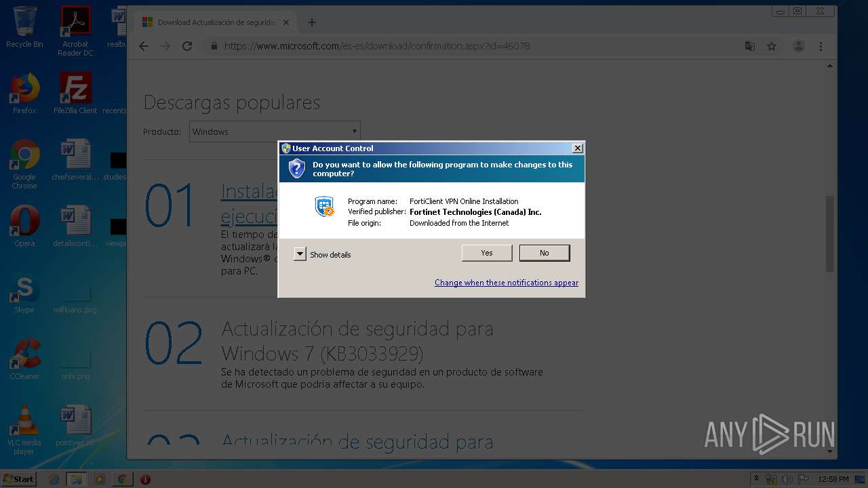
Task: Open the pointyes.rtf document icon
Action: click(75, 426)
